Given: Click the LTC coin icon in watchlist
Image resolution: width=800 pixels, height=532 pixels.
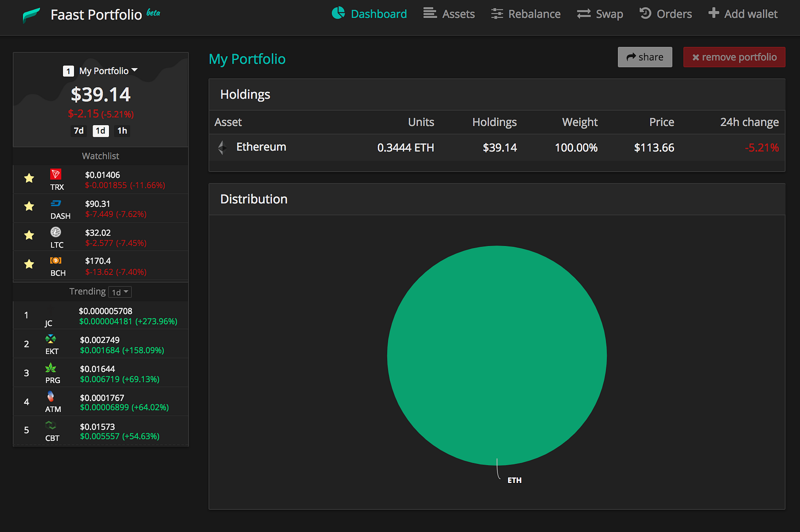Looking at the screenshot, I should [x=56, y=232].
